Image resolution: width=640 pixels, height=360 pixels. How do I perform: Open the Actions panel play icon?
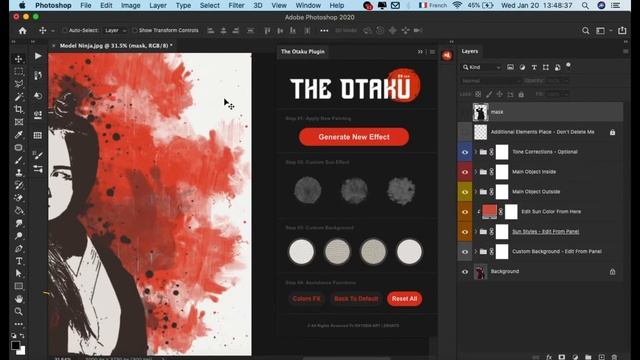pyautogui.click(x=38, y=56)
